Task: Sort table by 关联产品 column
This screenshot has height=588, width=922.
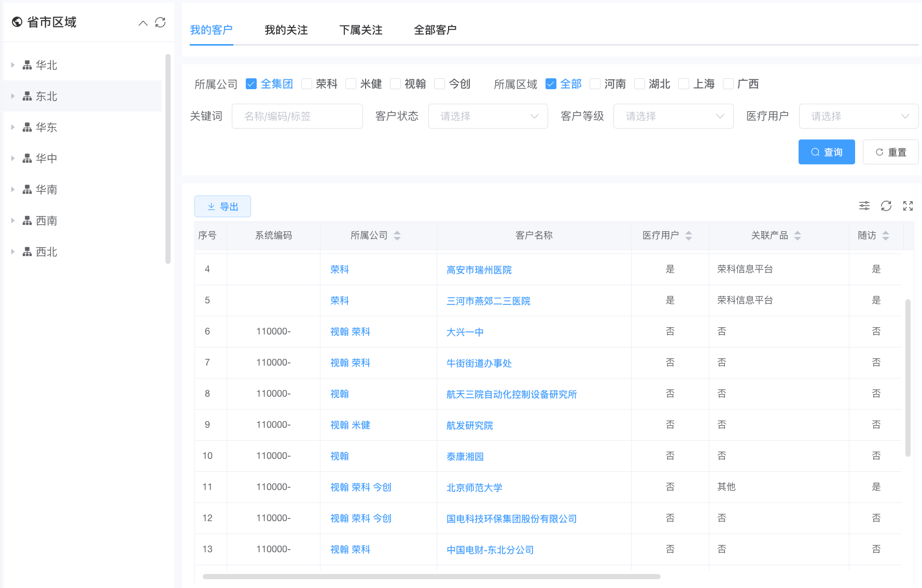Action: pos(798,235)
